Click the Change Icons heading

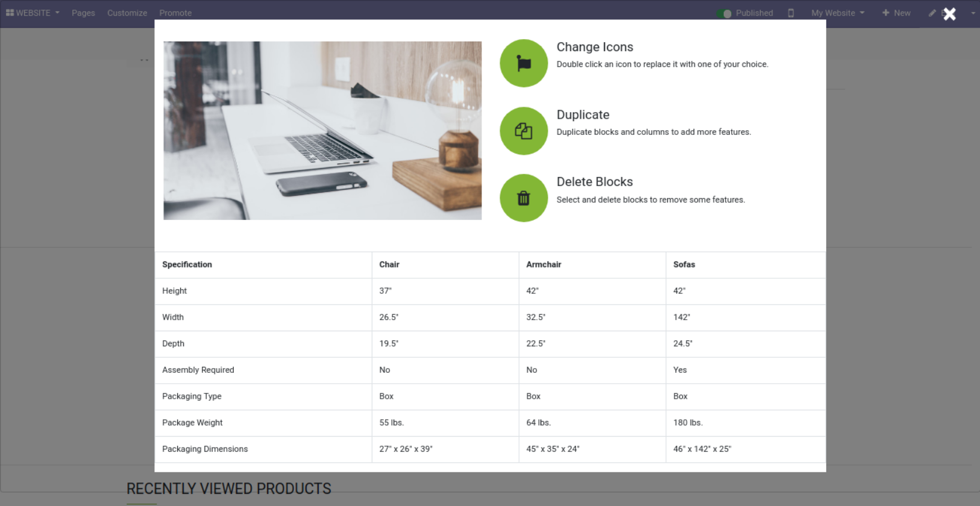594,47
